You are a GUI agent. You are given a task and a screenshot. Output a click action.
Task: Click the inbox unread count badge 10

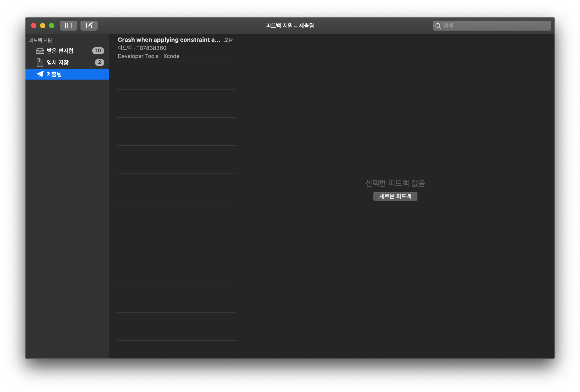(x=98, y=51)
